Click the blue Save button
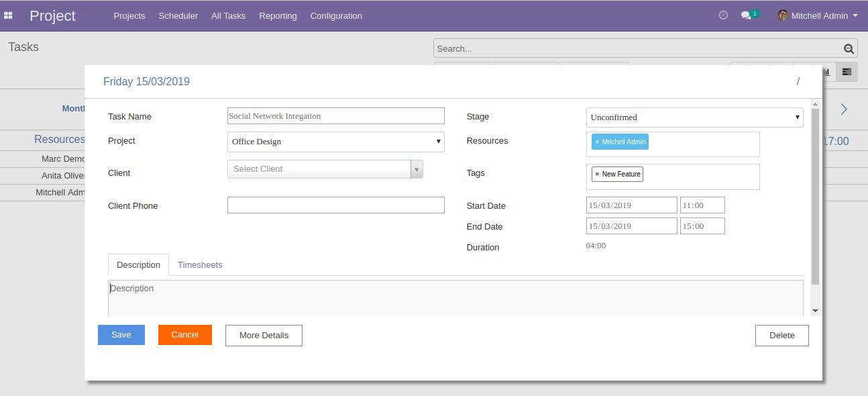Viewport: 868px width, 396px height. tap(121, 335)
